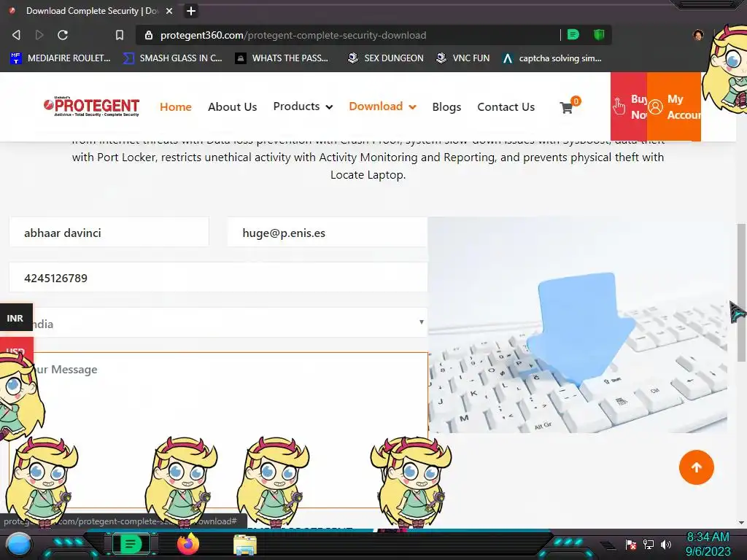The height and width of the screenshot is (560, 747).
Task: Click the orange My Account button
Action: pos(673,106)
